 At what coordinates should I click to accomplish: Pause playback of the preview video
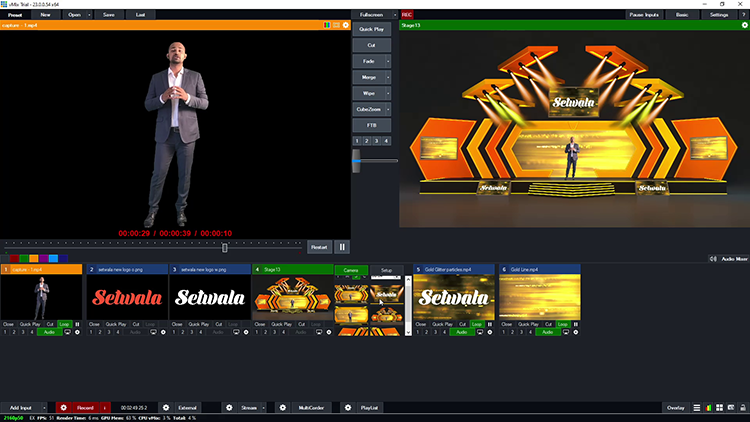click(x=342, y=247)
